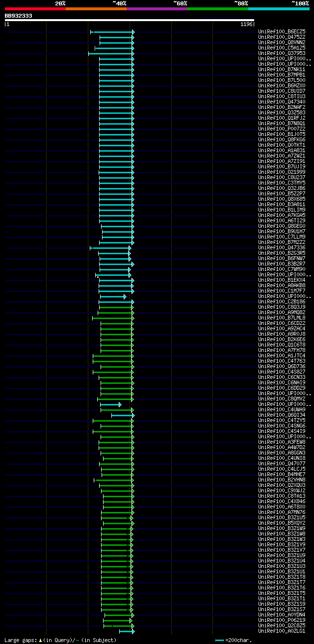Select hit label UniRef100_Q6QI34
This screenshot has width=314, height=644.
point(282,415)
